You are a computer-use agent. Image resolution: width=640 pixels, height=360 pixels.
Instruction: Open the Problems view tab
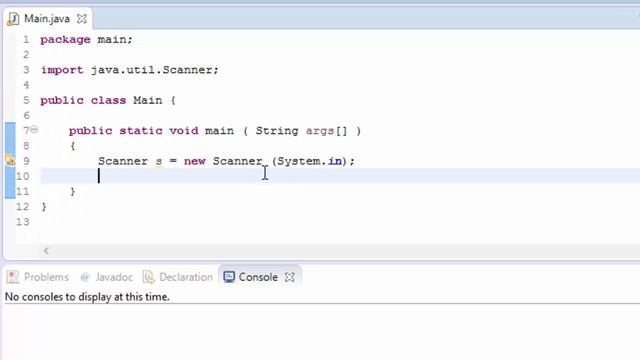click(x=38, y=277)
